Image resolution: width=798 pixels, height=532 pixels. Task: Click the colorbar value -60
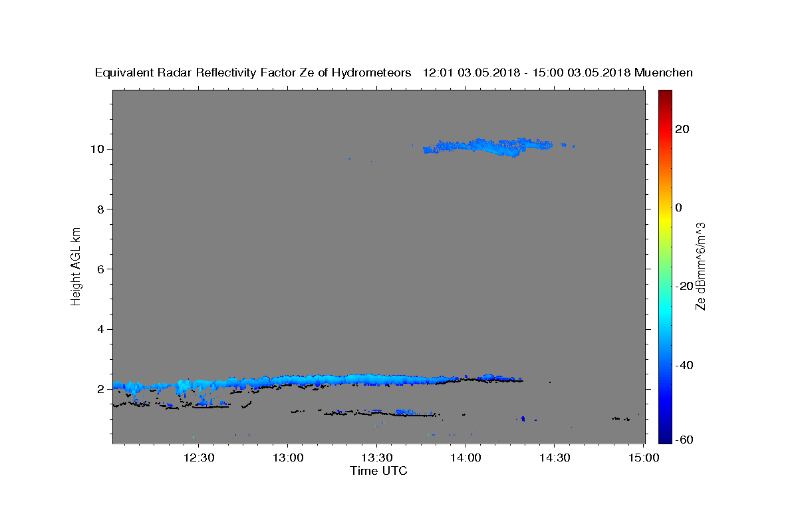[x=685, y=439]
